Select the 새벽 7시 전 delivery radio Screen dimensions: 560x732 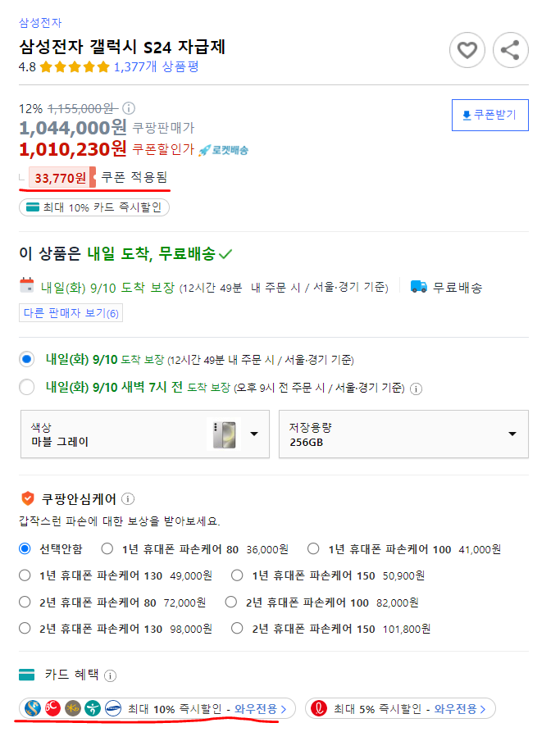26,387
